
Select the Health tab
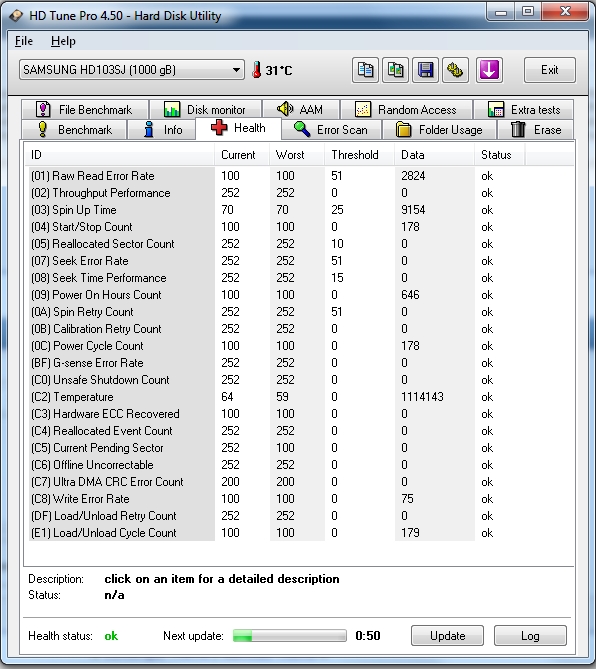[238, 128]
